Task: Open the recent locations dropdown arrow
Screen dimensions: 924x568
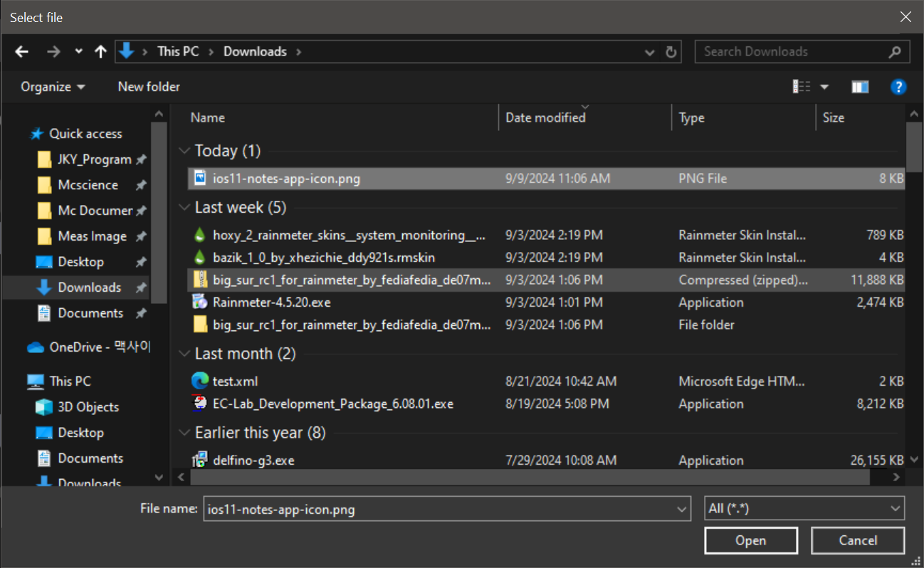Action: (x=78, y=52)
